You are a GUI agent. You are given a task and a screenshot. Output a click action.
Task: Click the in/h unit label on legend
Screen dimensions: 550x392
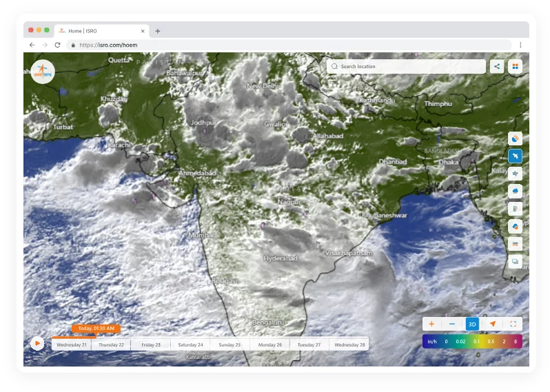click(x=431, y=342)
